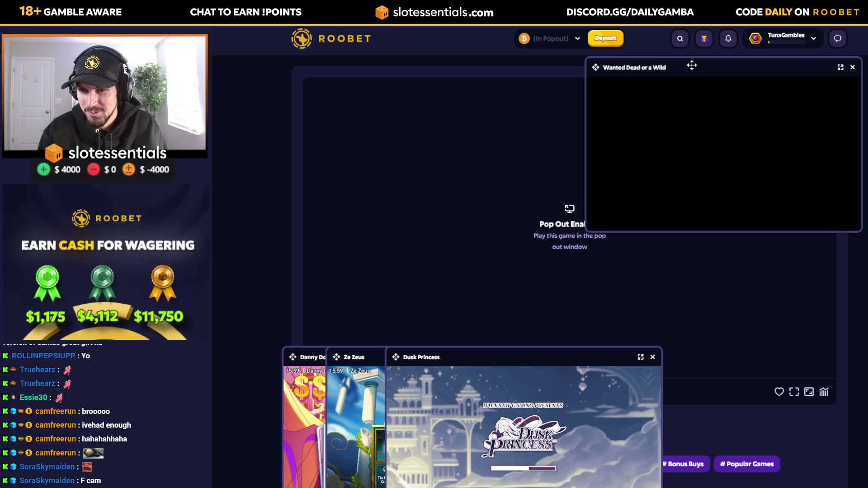Enter fullscreen mode for the game
Viewport: 868px width, 488px height.
pyautogui.click(x=794, y=392)
